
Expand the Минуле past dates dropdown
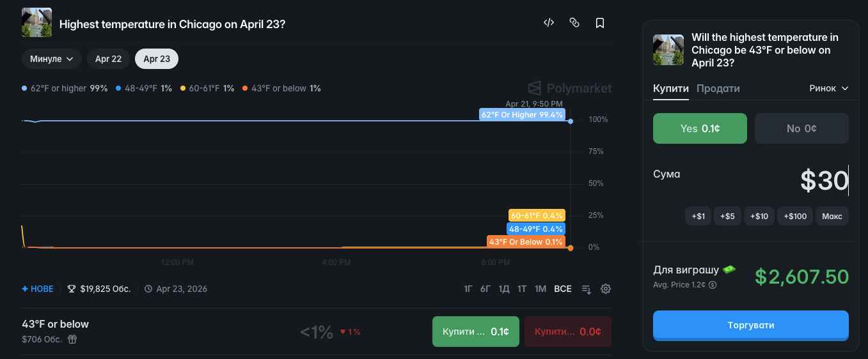point(51,59)
